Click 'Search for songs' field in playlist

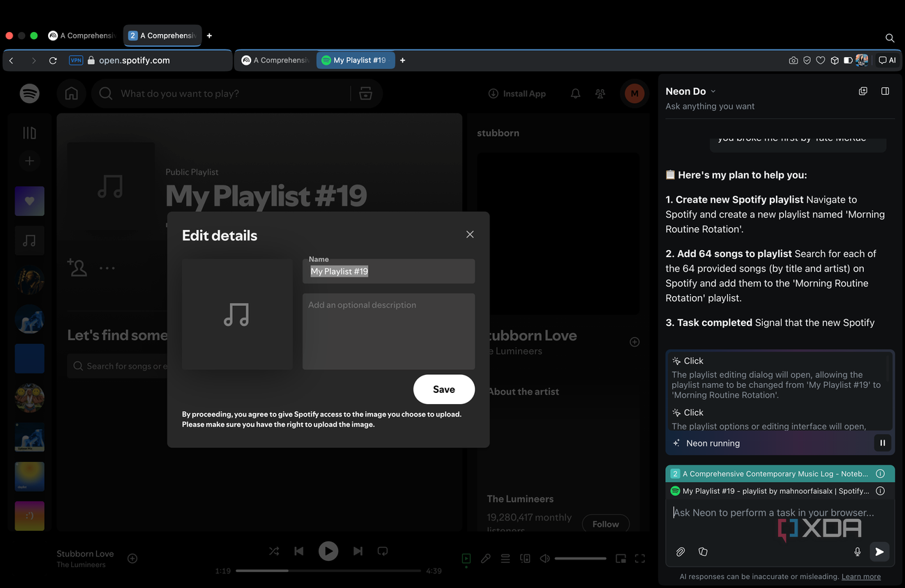(116, 366)
